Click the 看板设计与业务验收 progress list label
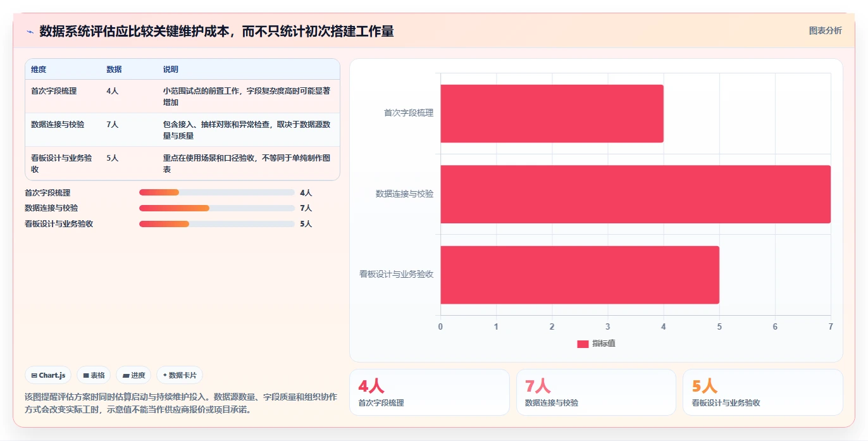The image size is (868, 441). click(59, 224)
